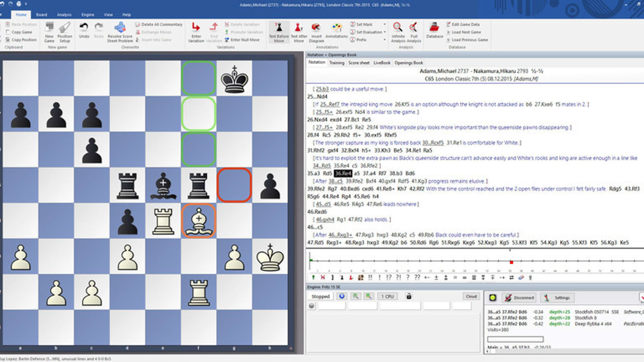Click the New Game icon
The image size is (644, 362).
(49, 32)
